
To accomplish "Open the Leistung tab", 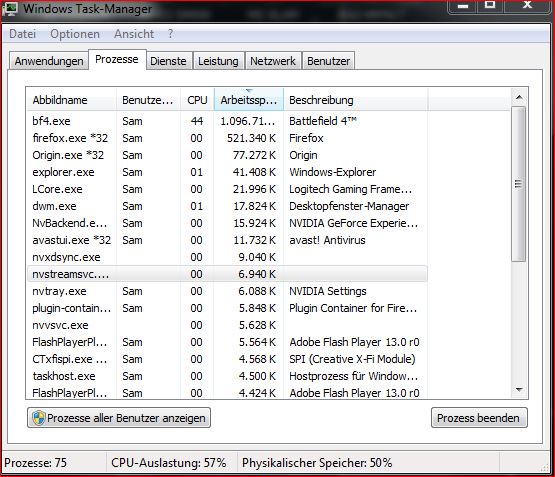I will pos(218,61).
